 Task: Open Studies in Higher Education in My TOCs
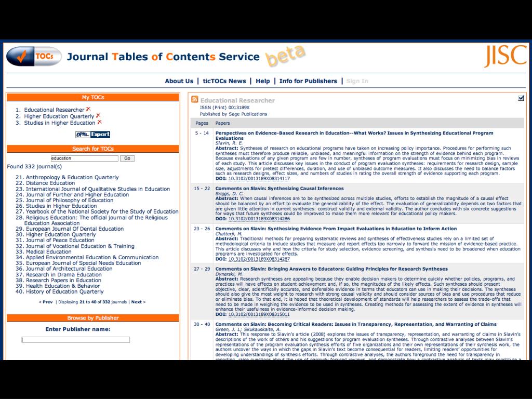(59, 123)
